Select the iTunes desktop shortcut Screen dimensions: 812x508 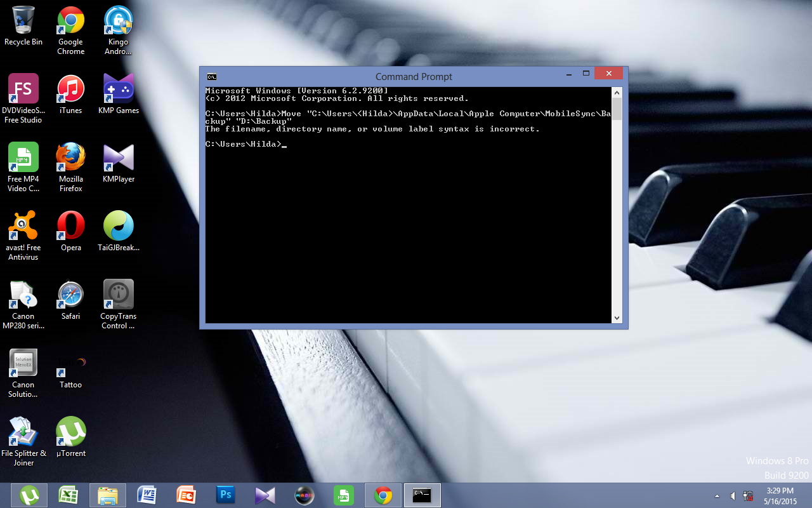pos(71,95)
